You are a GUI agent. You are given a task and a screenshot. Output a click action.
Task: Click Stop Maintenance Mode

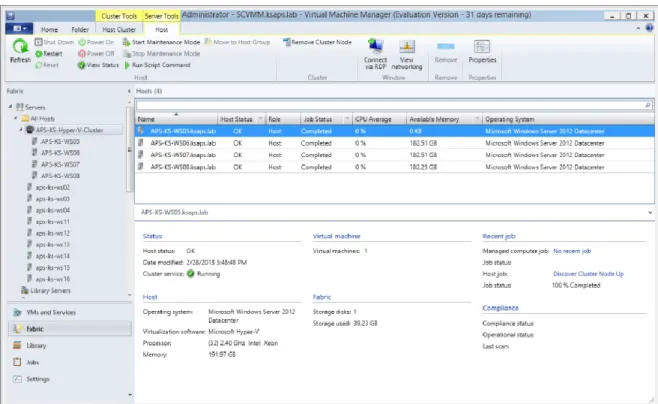tap(161, 54)
